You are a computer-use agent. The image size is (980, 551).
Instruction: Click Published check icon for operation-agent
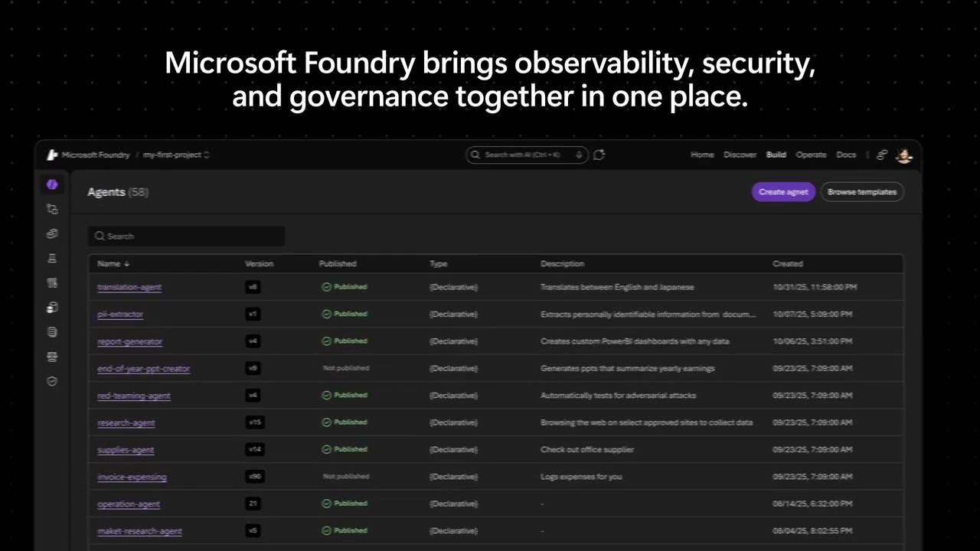[x=326, y=503]
